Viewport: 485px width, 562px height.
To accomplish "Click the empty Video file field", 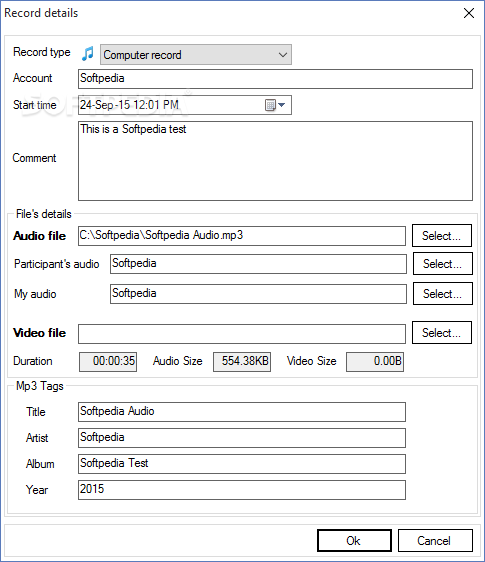I will pyautogui.click(x=242, y=334).
